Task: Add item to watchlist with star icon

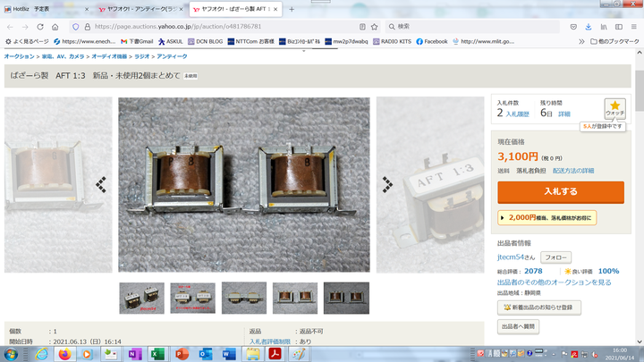Action: (614, 109)
